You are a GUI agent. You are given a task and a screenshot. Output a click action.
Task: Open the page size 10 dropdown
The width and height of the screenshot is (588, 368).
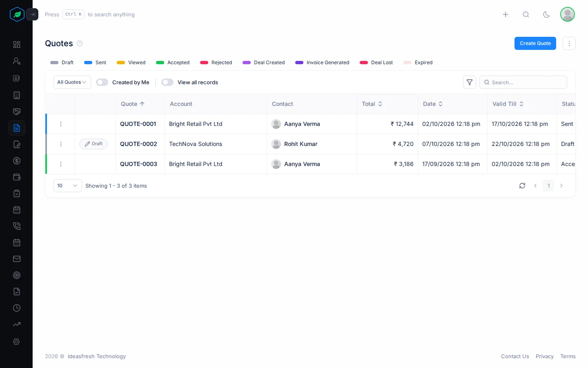(x=68, y=186)
